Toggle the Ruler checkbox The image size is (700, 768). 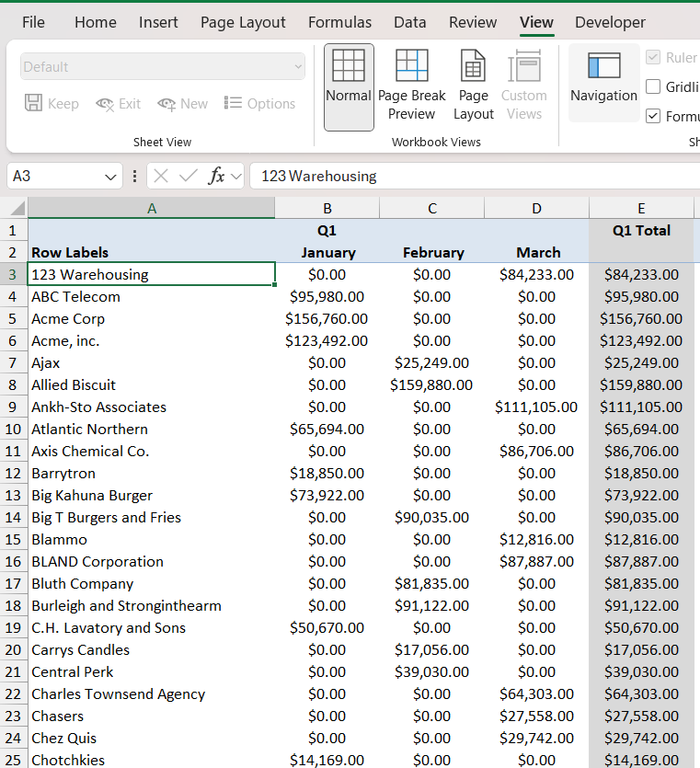click(653, 57)
